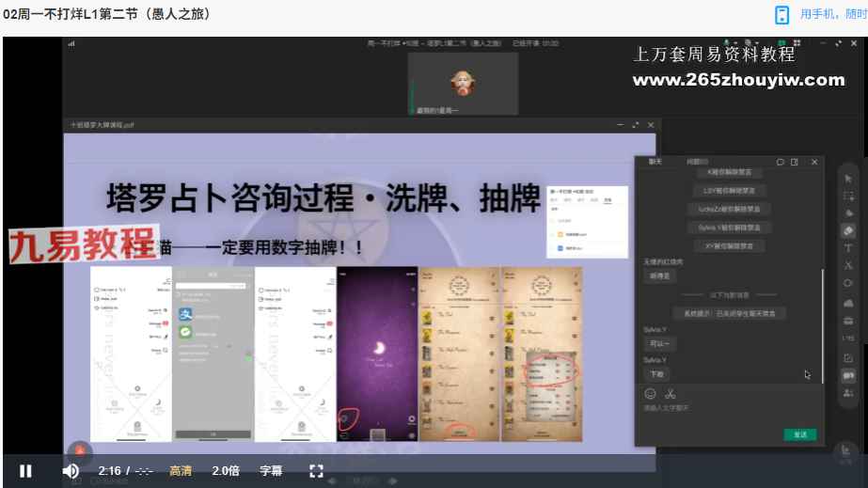Screen dimensions: 868x488
Task: Click the green 发送 send button
Action: point(799,434)
